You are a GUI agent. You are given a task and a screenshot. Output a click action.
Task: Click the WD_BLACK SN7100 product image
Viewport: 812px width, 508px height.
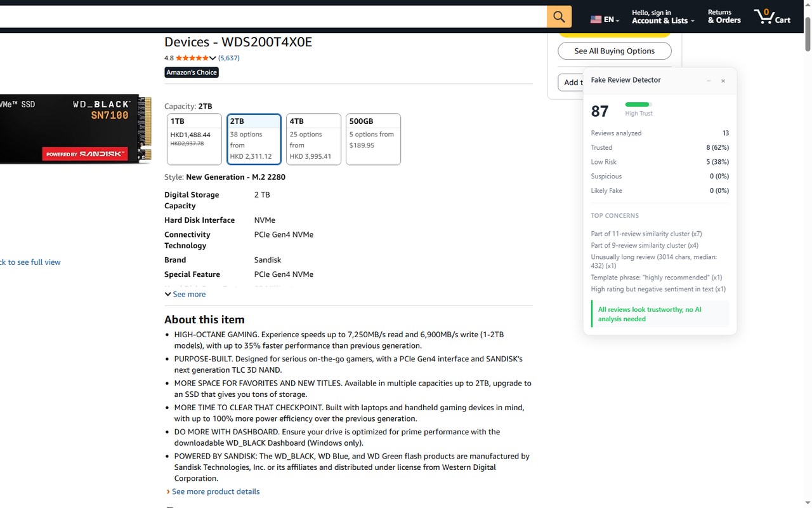point(75,129)
